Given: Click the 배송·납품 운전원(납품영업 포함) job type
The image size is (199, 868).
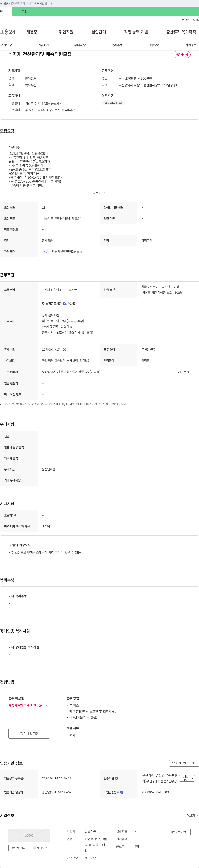Looking at the screenshot, I should click(x=62, y=219).
